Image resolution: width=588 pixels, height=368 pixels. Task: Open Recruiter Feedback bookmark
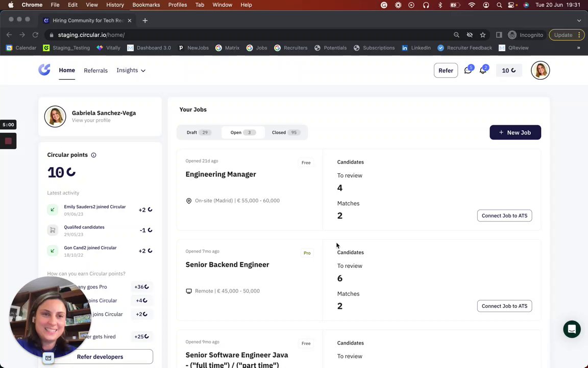(465, 48)
